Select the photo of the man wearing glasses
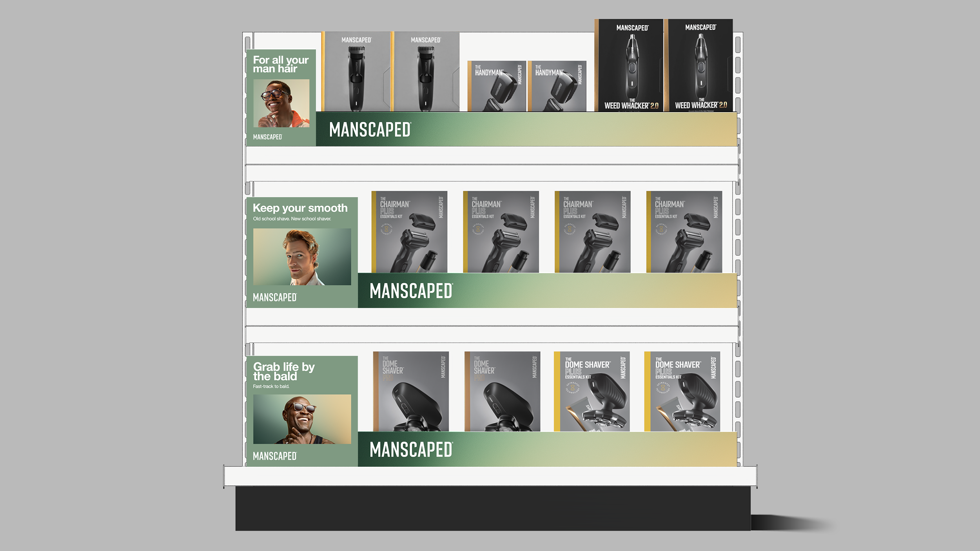The height and width of the screenshot is (551, 980). 281,103
